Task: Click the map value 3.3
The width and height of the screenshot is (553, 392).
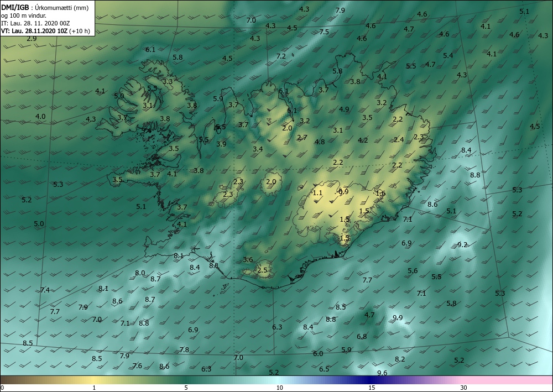Action: (x=168, y=82)
